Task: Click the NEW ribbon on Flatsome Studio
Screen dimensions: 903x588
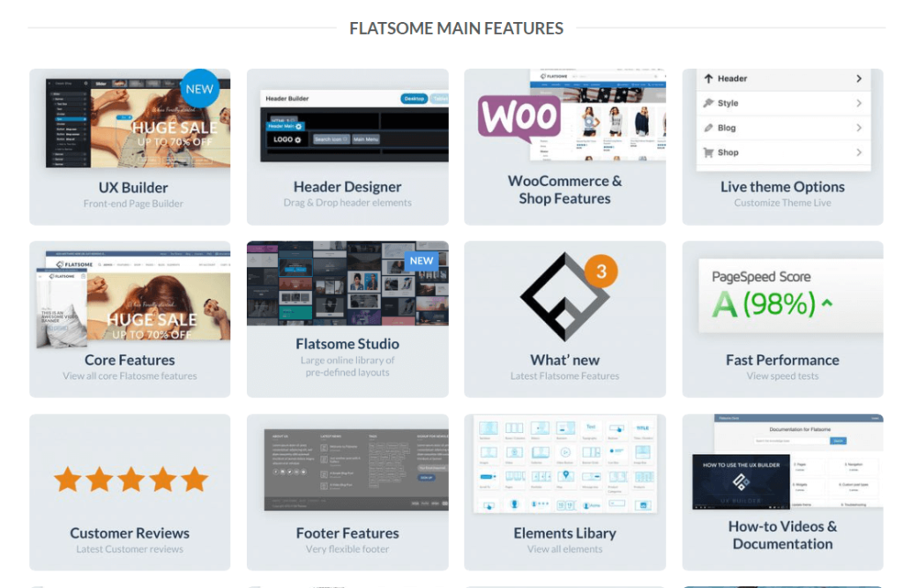Action: pyautogui.click(x=422, y=261)
